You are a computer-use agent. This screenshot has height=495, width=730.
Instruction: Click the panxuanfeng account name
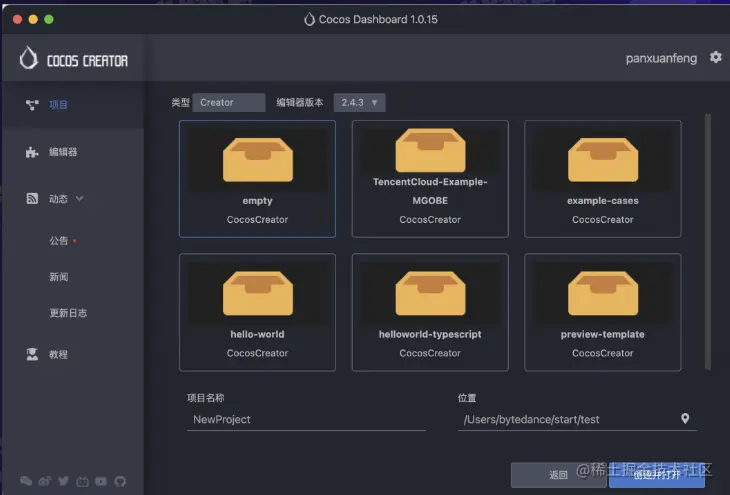tap(661, 58)
